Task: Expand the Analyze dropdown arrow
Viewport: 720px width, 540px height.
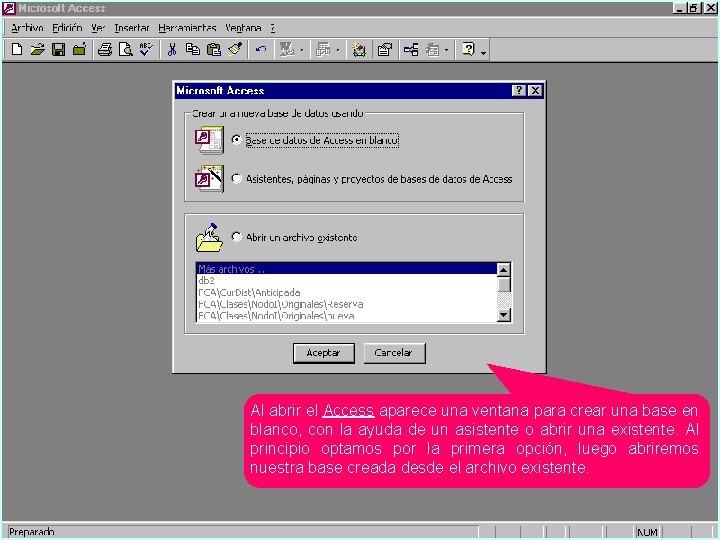Action: point(338,50)
